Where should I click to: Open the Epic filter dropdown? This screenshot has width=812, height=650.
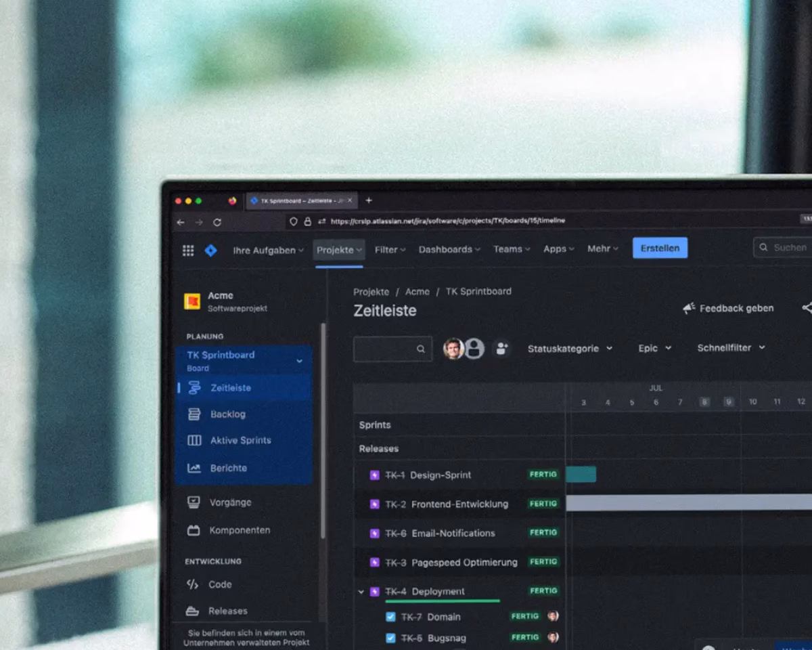[655, 348]
